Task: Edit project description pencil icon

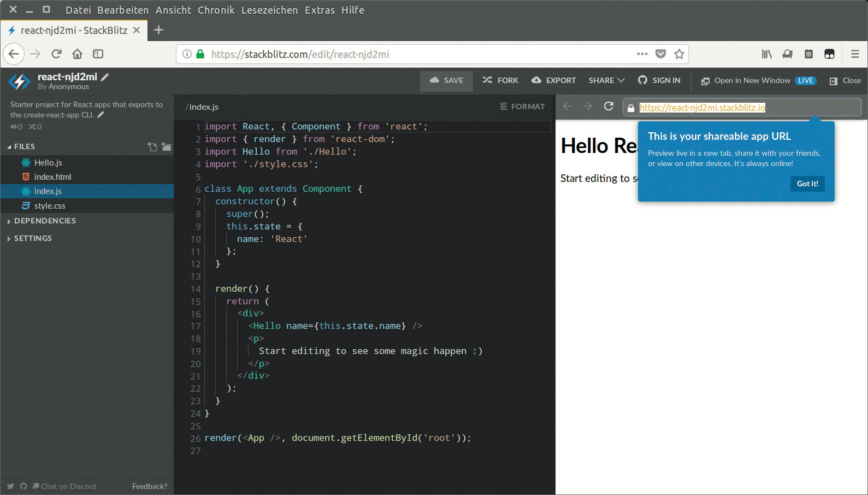Action: (x=101, y=115)
